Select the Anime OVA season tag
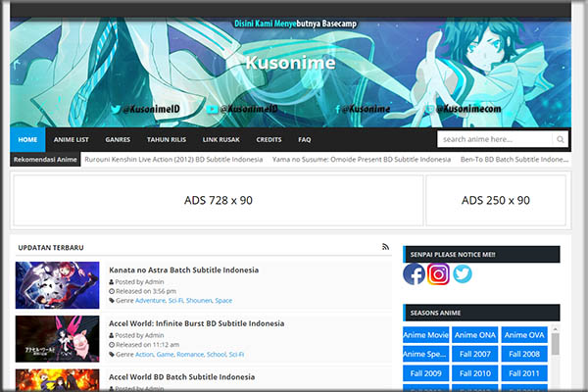This screenshot has height=392, width=588. (x=524, y=334)
